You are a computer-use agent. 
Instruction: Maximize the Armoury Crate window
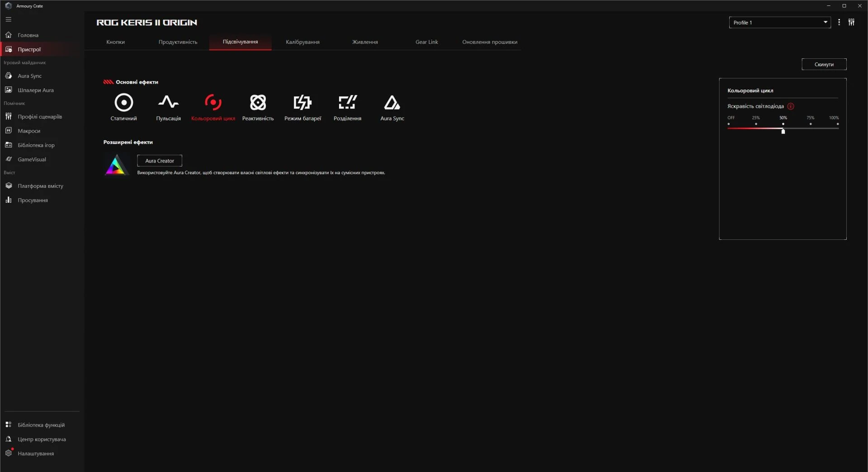click(x=844, y=6)
